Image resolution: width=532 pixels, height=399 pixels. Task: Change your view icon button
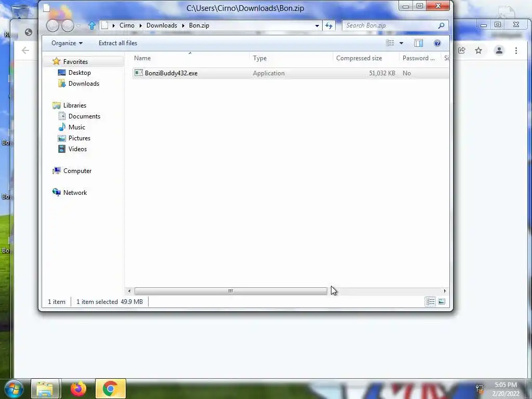[390, 43]
